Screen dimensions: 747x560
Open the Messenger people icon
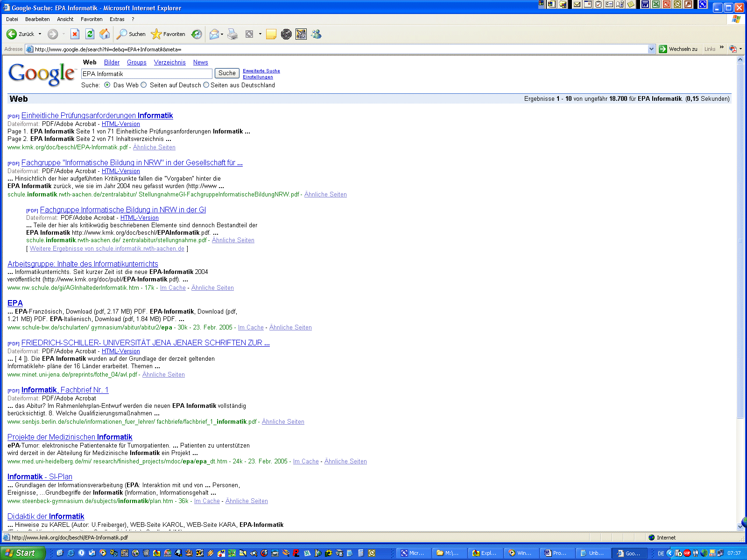point(317,34)
